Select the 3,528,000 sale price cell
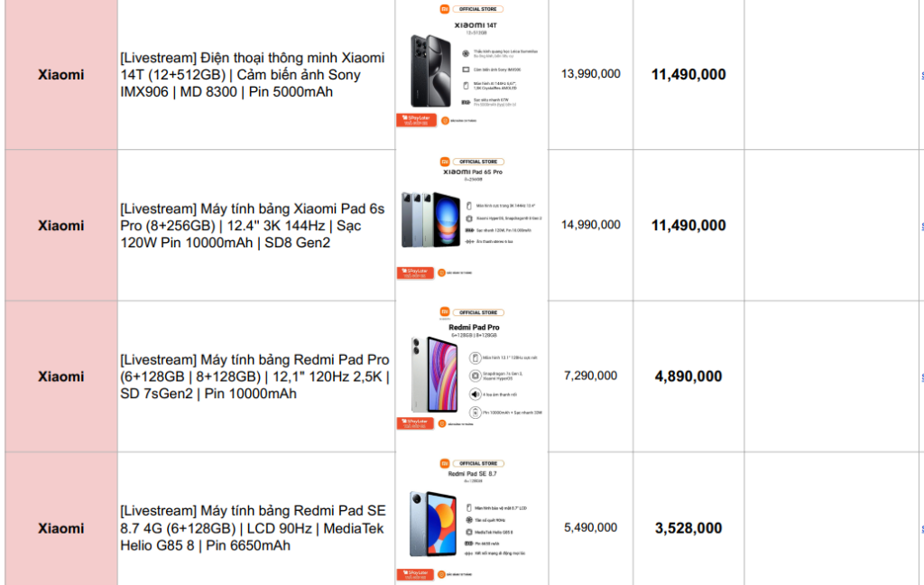 point(688,528)
